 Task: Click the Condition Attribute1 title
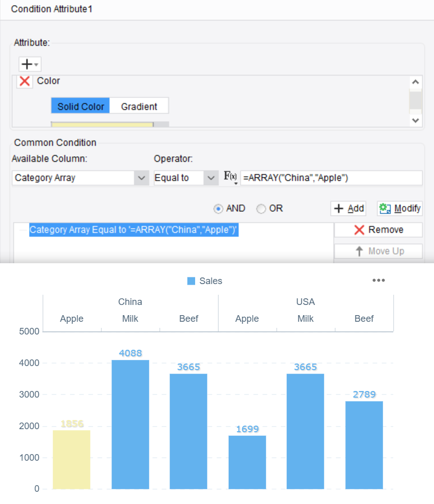click(x=52, y=9)
